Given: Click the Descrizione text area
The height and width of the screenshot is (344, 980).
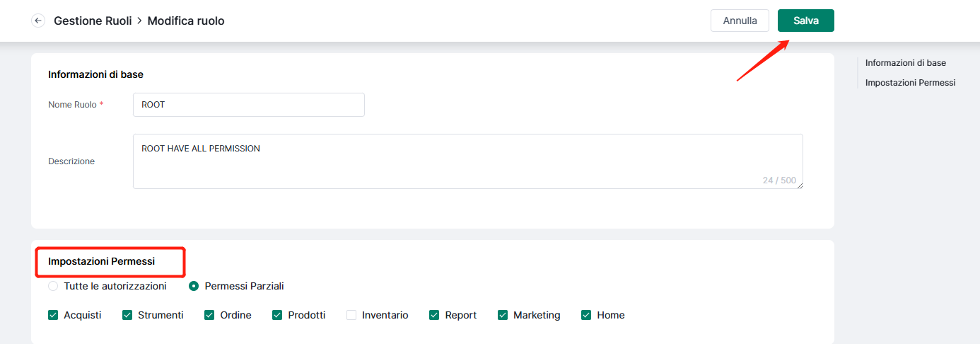Looking at the screenshot, I should [x=468, y=161].
